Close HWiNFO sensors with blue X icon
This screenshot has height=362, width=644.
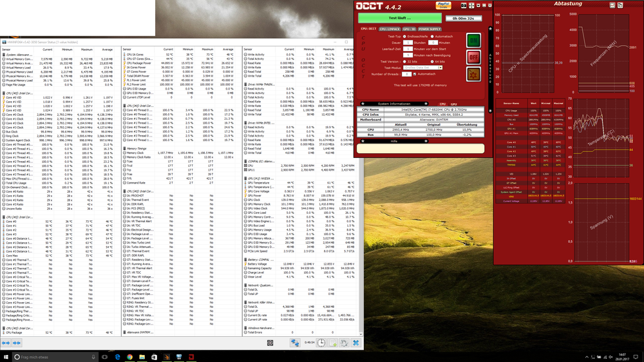(x=355, y=343)
